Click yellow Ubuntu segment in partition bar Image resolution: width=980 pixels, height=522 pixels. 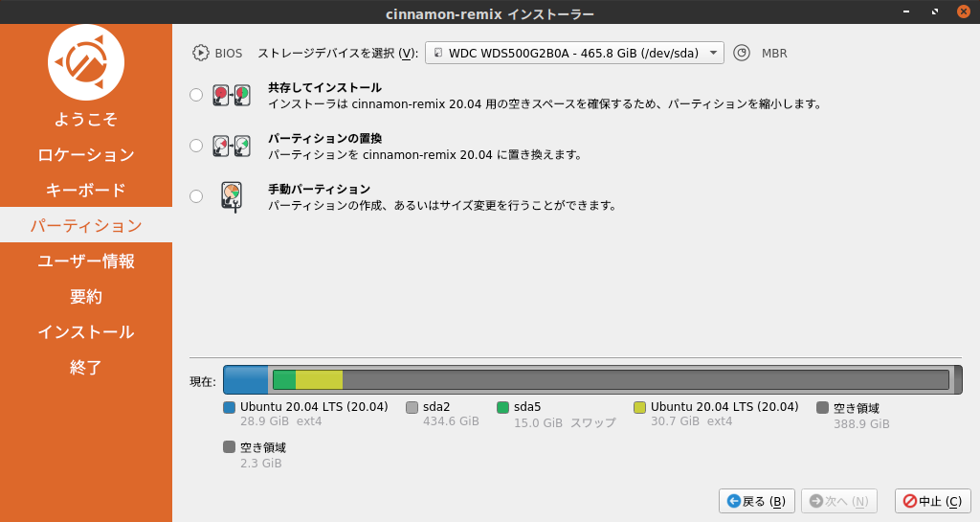[319, 379]
